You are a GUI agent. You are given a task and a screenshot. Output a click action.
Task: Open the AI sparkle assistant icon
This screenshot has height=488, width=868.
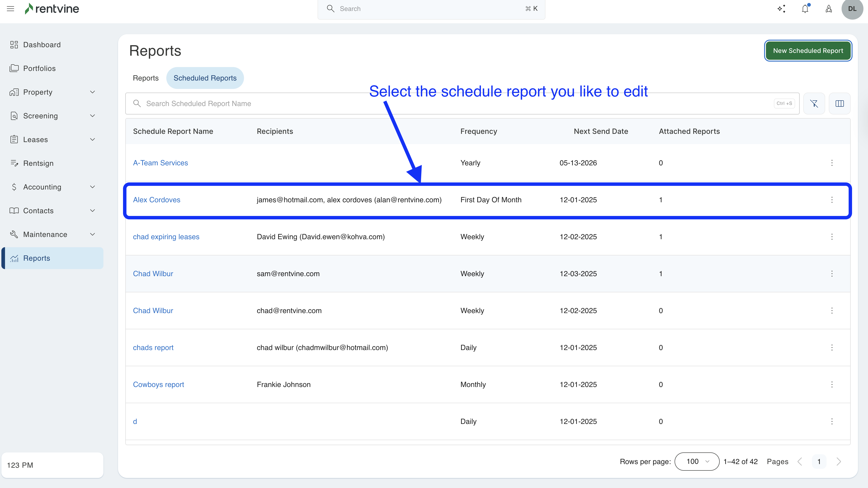pos(781,9)
